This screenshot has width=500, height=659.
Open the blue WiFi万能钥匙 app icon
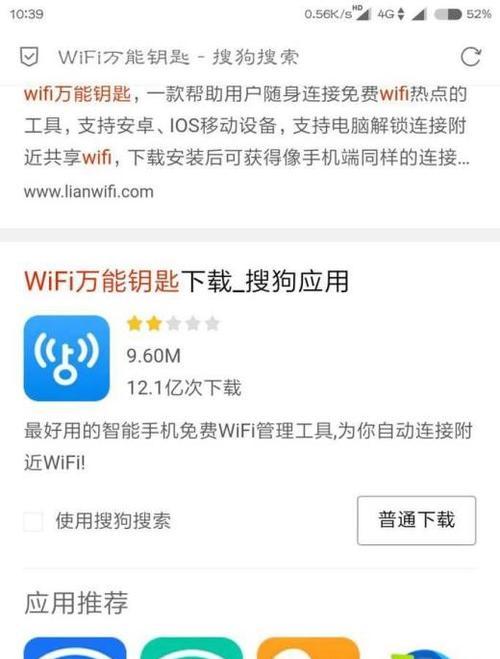(x=67, y=358)
